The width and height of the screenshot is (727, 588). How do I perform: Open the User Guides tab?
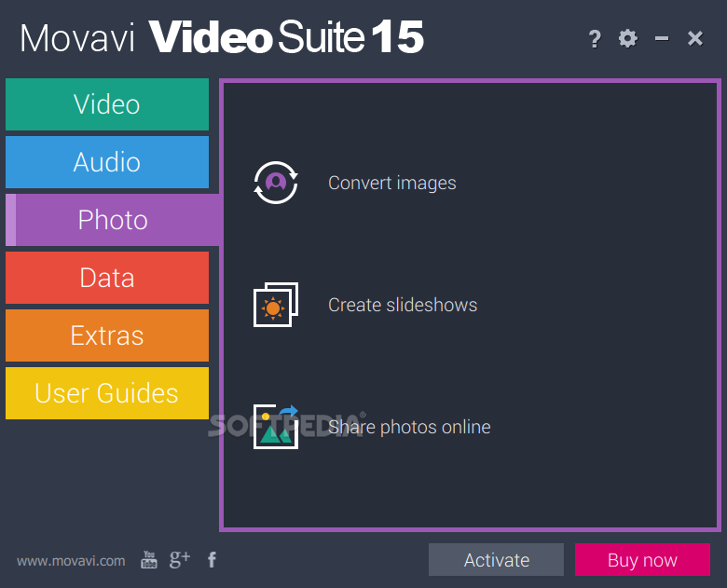(x=107, y=393)
